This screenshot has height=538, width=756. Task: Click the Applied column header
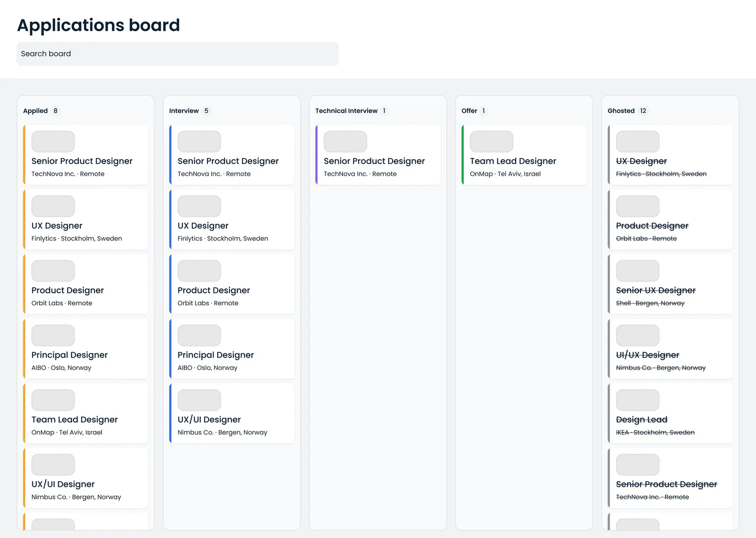36,111
